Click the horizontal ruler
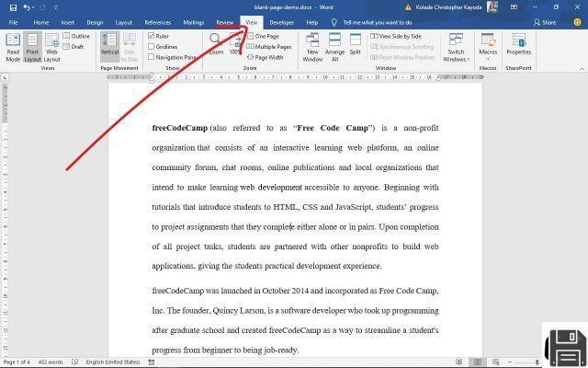The height and width of the screenshot is (368, 588). click(295, 77)
